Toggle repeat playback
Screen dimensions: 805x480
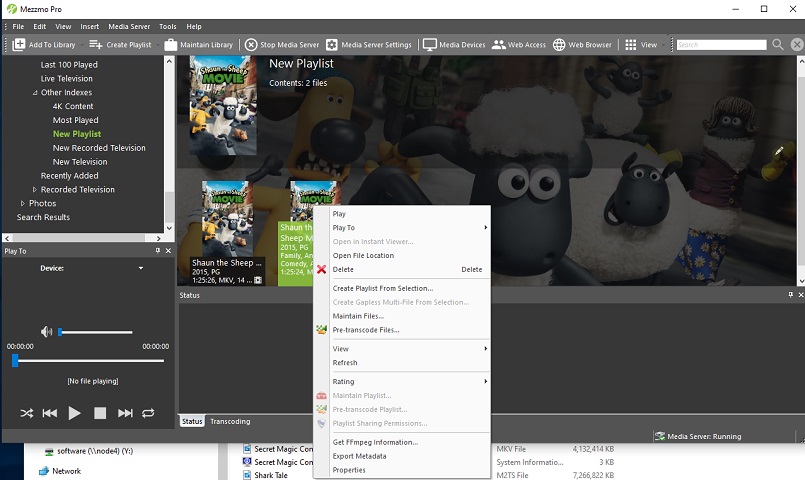[x=148, y=413]
